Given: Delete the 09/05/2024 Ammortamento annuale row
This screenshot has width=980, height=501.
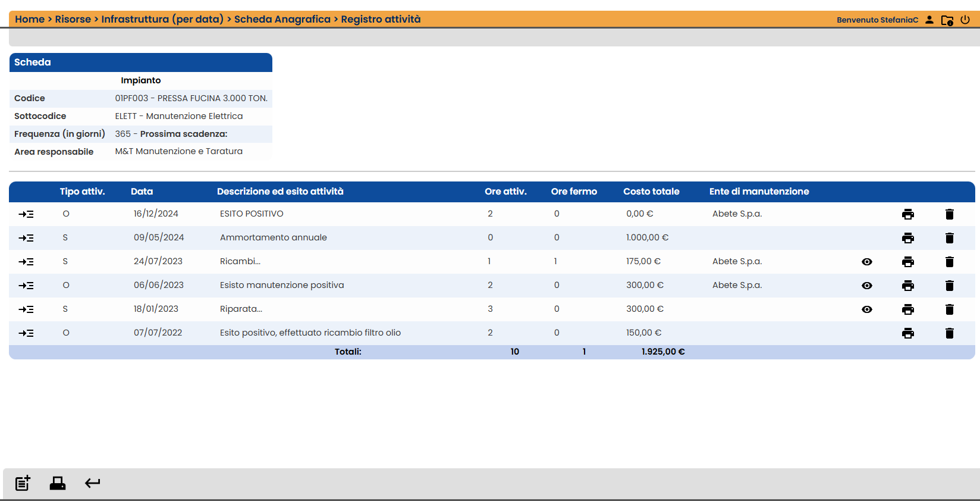Looking at the screenshot, I should tap(949, 238).
